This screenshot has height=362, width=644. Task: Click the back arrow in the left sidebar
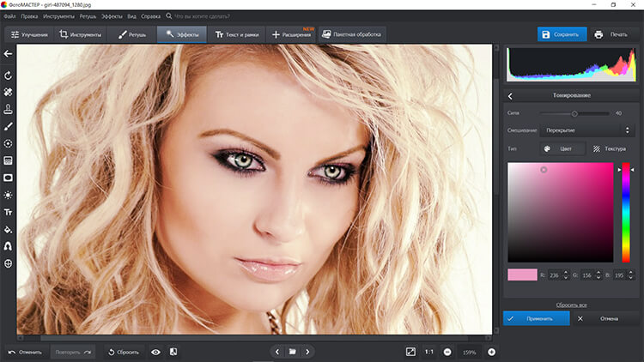[x=8, y=54]
